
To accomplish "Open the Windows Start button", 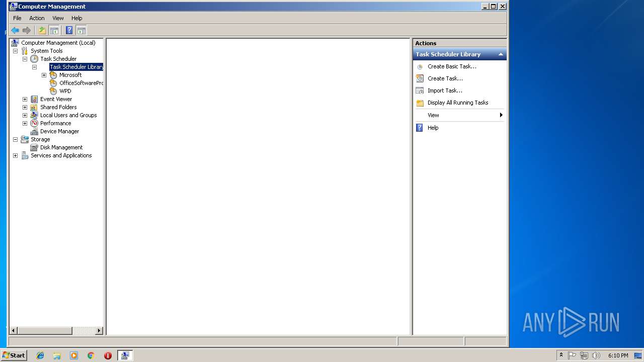I will [x=14, y=355].
